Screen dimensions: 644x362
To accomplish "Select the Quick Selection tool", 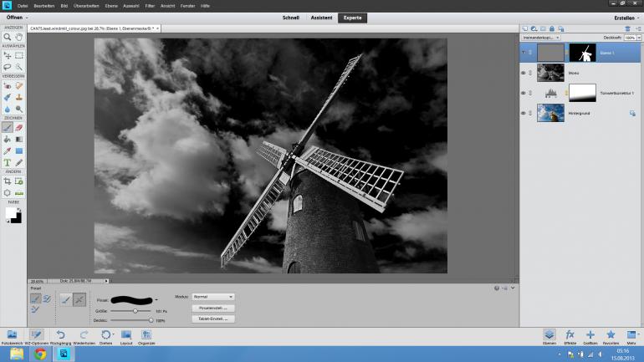I will click(x=19, y=67).
